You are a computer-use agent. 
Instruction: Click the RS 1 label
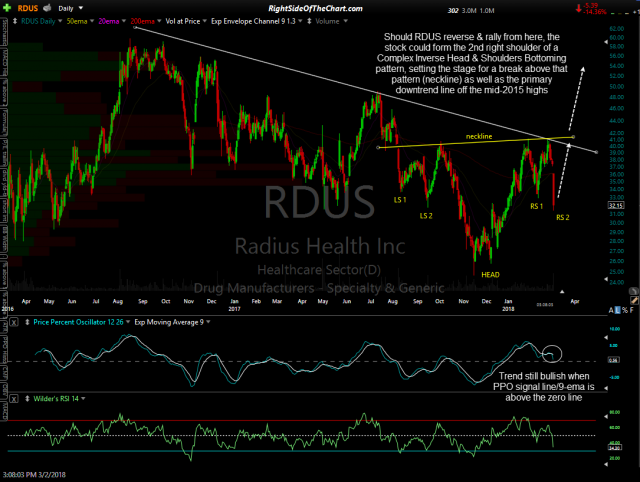coord(536,206)
